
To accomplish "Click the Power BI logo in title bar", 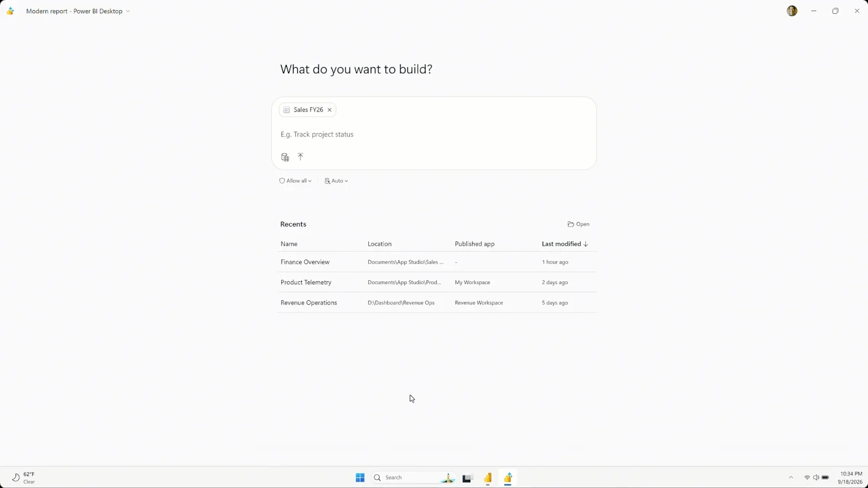I will [x=10, y=11].
